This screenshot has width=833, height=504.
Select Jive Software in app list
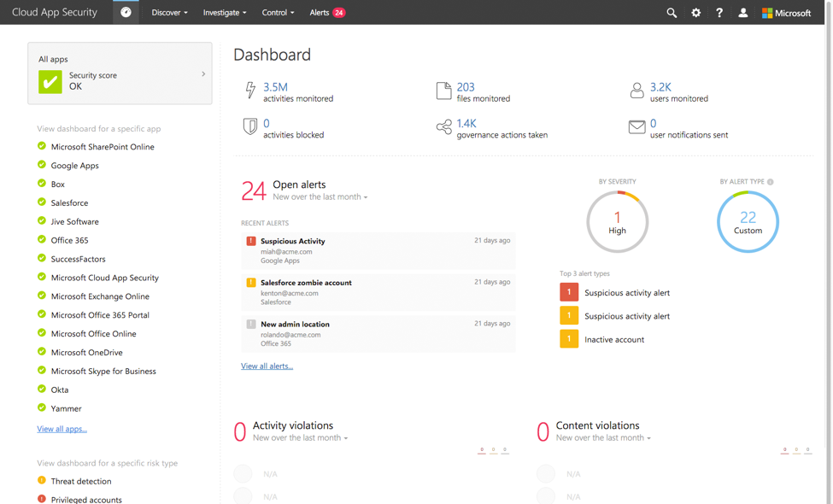75,221
